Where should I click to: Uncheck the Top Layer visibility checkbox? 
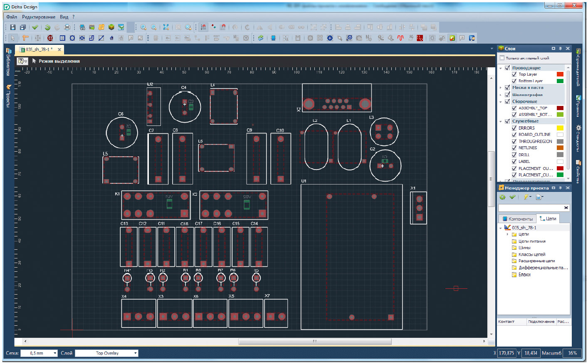click(x=514, y=74)
